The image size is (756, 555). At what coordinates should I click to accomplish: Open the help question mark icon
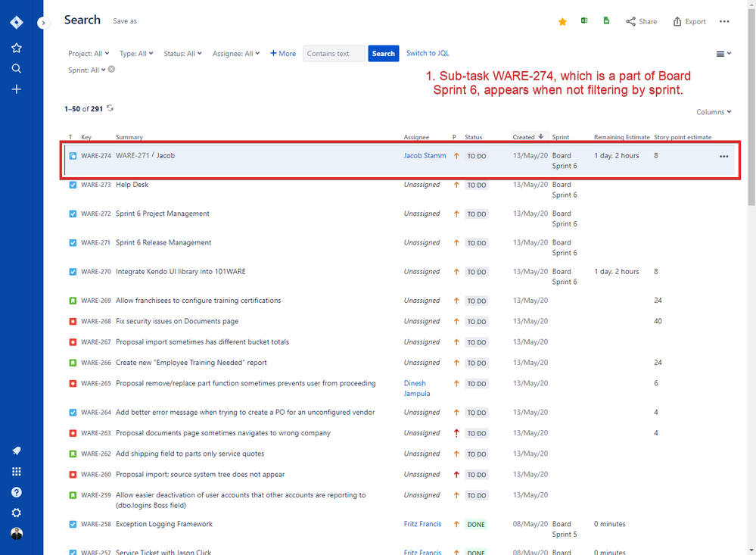(x=16, y=491)
